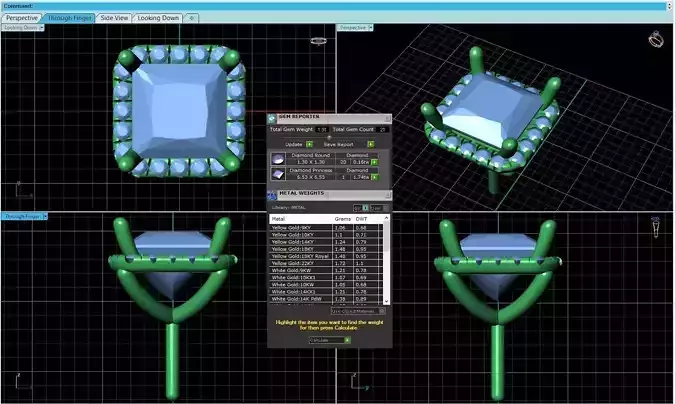The width and height of the screenshot is (676, 404).
Task: Click the Calculate button
Action: 330,340
